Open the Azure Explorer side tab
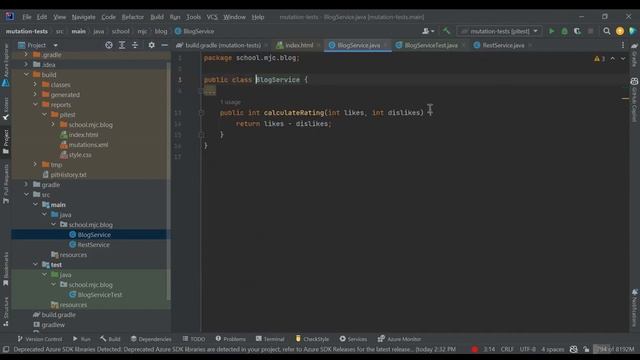 pos(6,65)
